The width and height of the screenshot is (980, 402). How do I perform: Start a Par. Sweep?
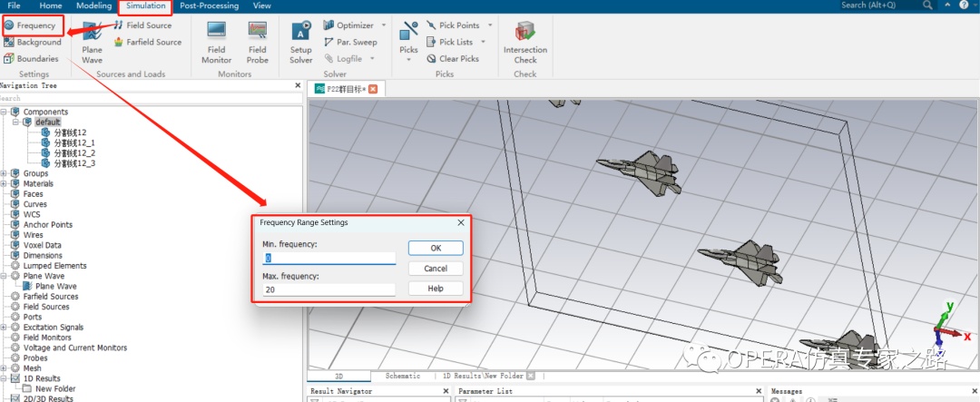tap(350, 42)
